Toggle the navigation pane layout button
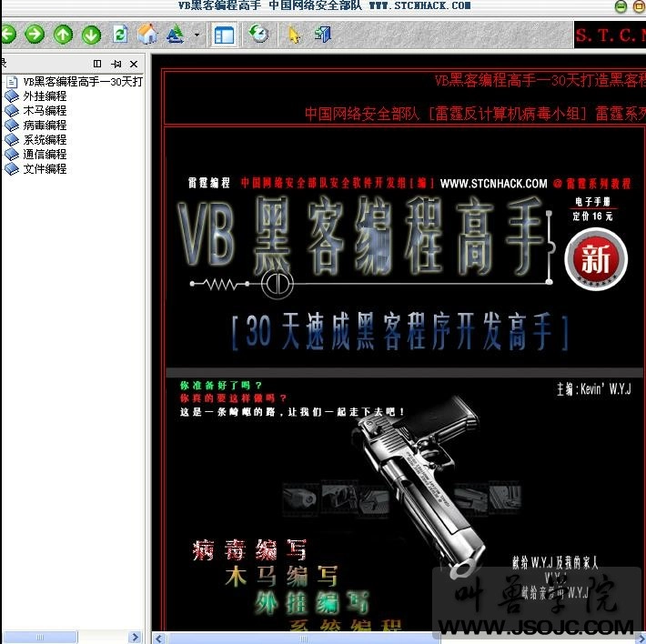The image size is (646, 644). 224,35
